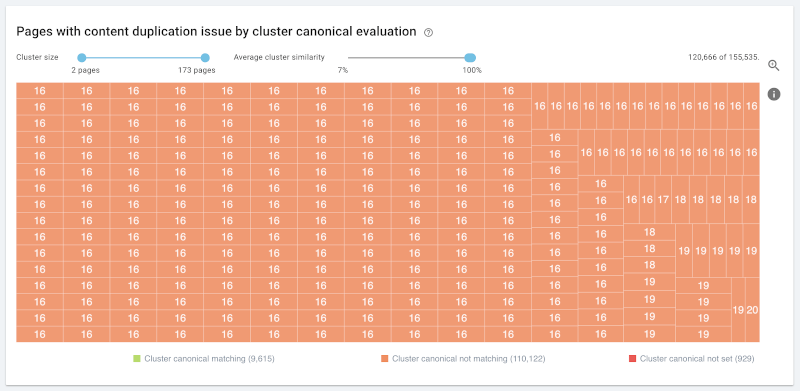Click the green legend color swatch
This screenshot has width=800, height=391.
(x=136, y=359)
